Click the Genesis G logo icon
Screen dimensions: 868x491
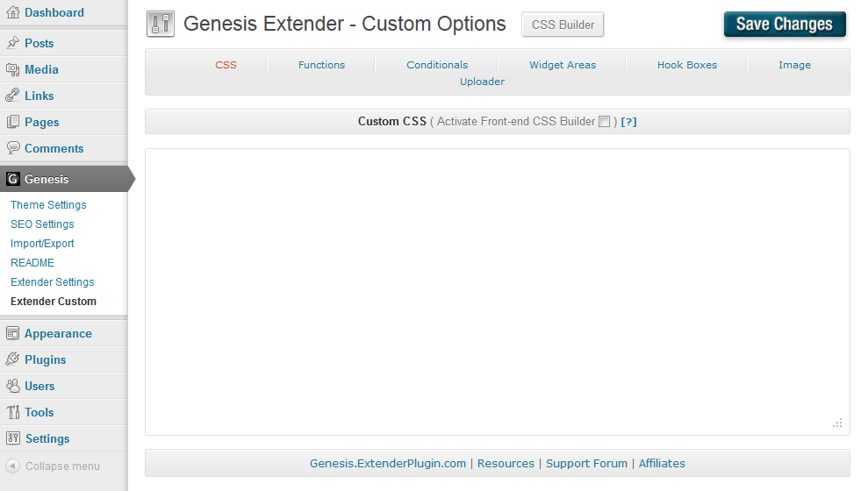click(x=13, y=179)
